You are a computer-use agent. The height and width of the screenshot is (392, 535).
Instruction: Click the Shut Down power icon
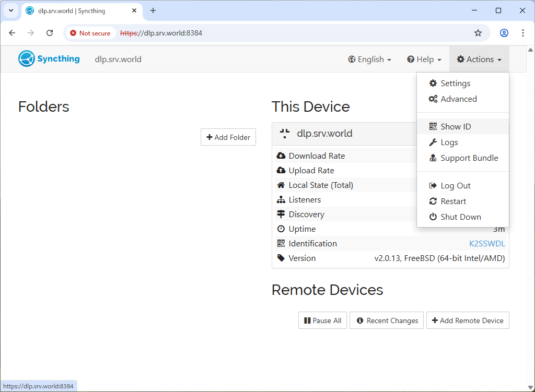click(433, 217)
